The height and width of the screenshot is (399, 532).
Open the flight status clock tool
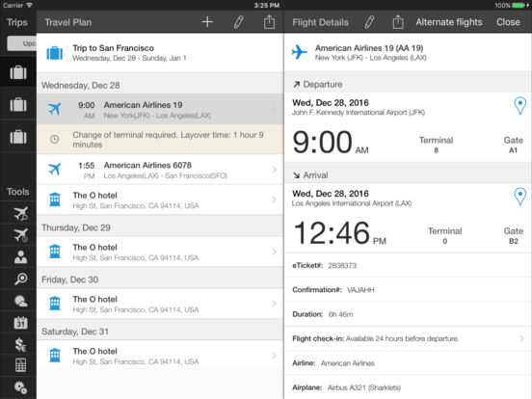(x=20, y=235)
